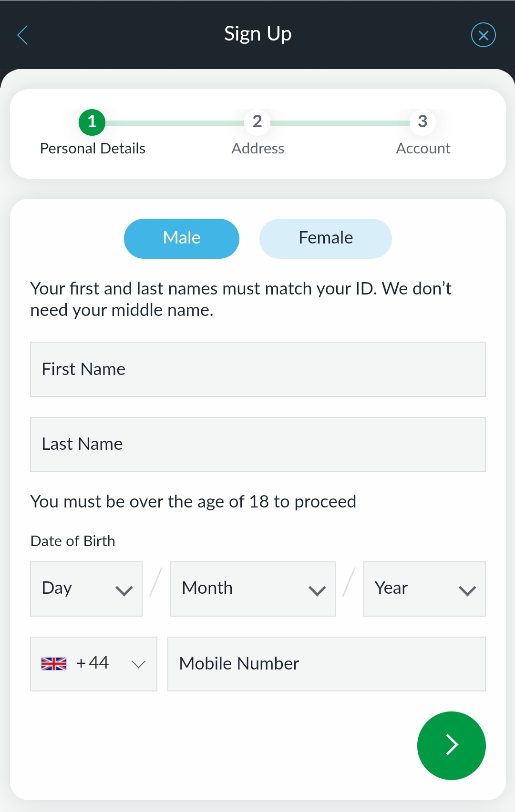
Task: Focus the First Name field
Action: 258,369
